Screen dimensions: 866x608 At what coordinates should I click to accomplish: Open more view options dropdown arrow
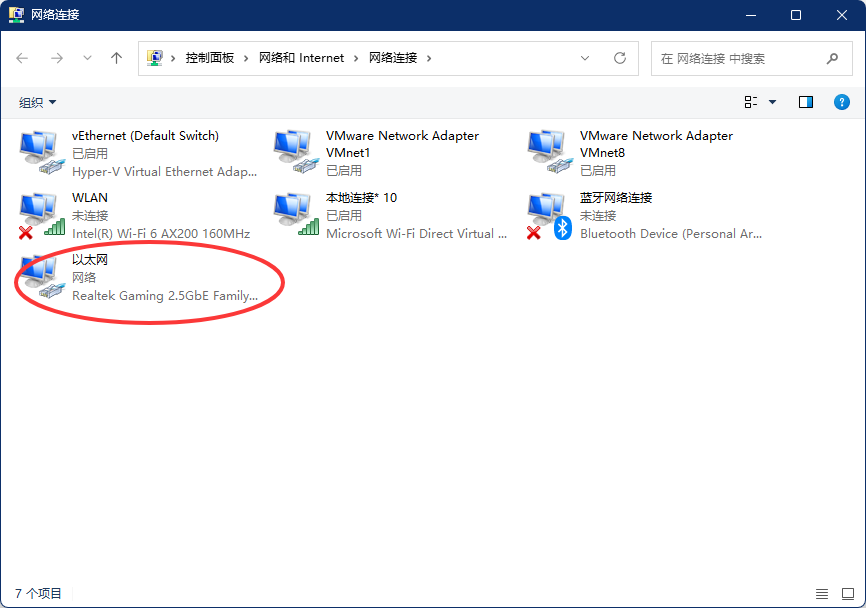pyautogui.click(x=772, y=102)
